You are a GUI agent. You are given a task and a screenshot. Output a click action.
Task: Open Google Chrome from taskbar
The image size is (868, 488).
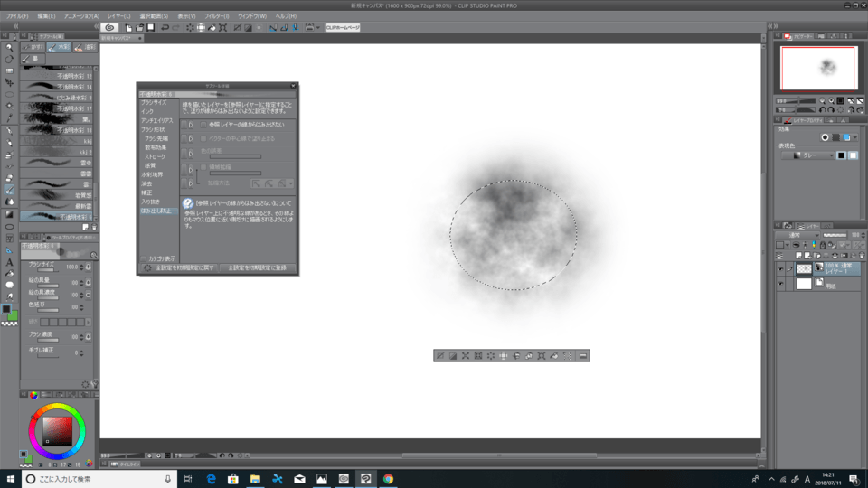point(388,479)
